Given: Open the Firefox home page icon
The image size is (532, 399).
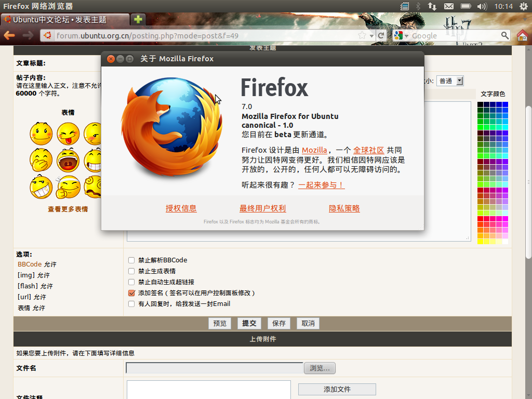Looking at the screenshot, I should pos(523,35).
